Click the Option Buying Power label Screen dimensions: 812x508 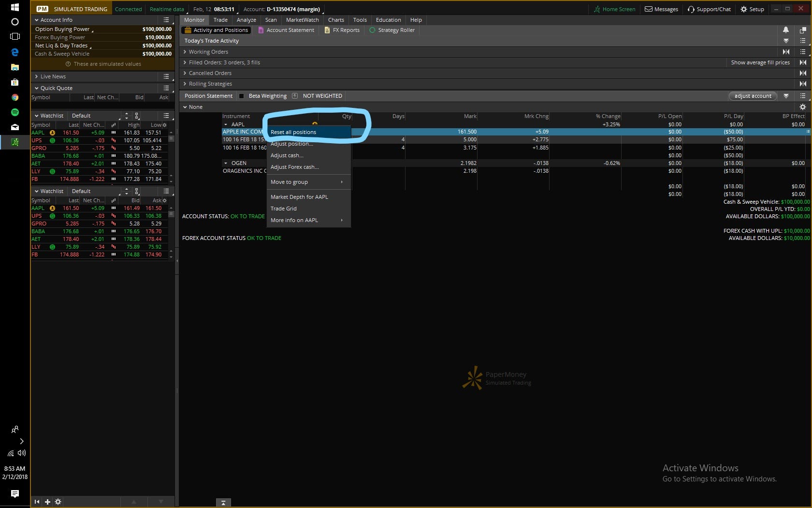tap(62, 29)
